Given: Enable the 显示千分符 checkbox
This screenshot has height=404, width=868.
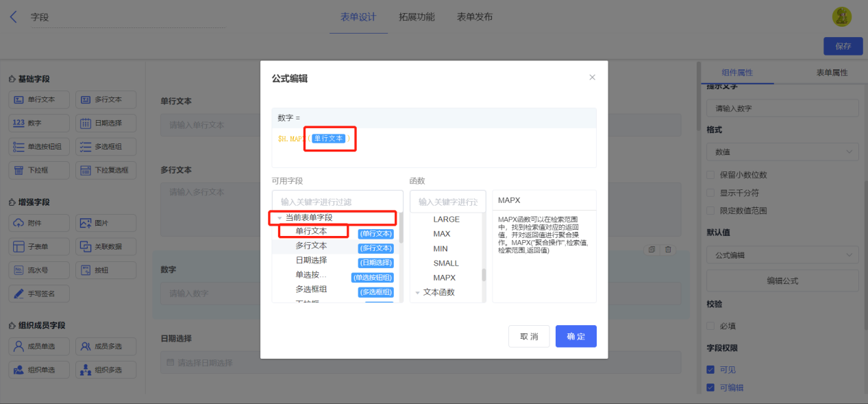Looking at the screenshot, I should (x=710, y=193).
